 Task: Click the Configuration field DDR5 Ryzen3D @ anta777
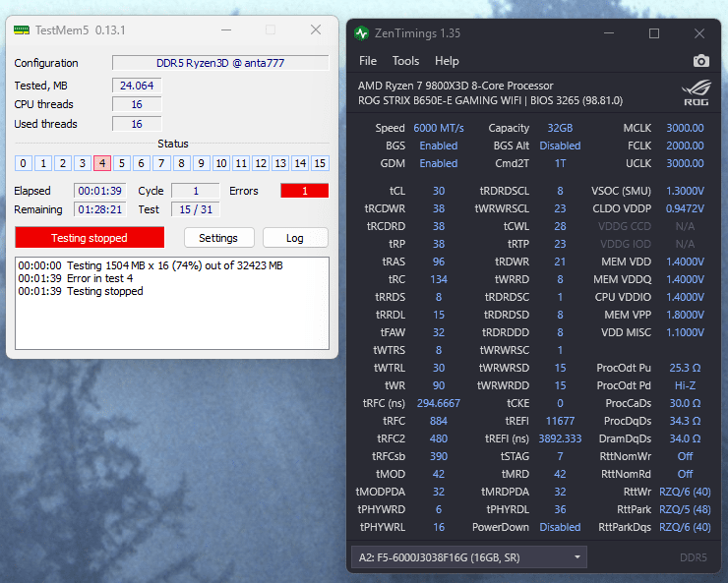click(x=220, y=63)
